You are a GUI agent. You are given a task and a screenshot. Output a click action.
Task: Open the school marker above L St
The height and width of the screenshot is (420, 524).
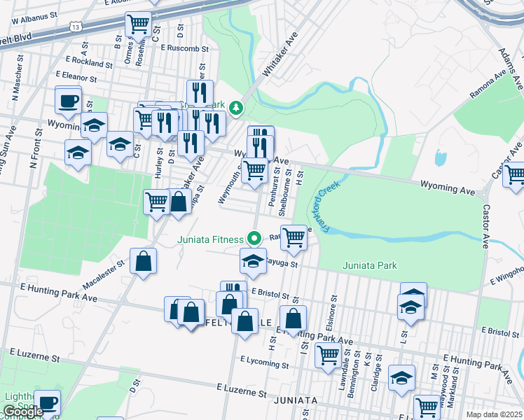pos(411,309)
